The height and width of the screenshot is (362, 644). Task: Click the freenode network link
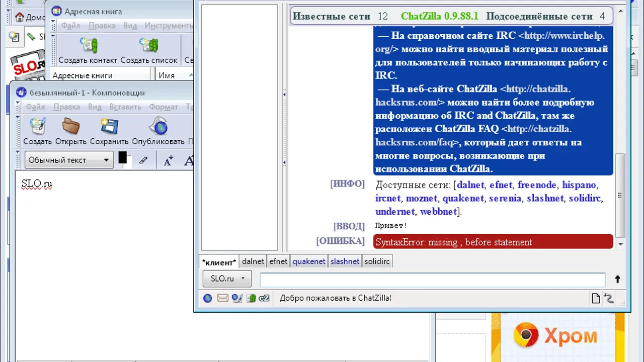[537, 185]
